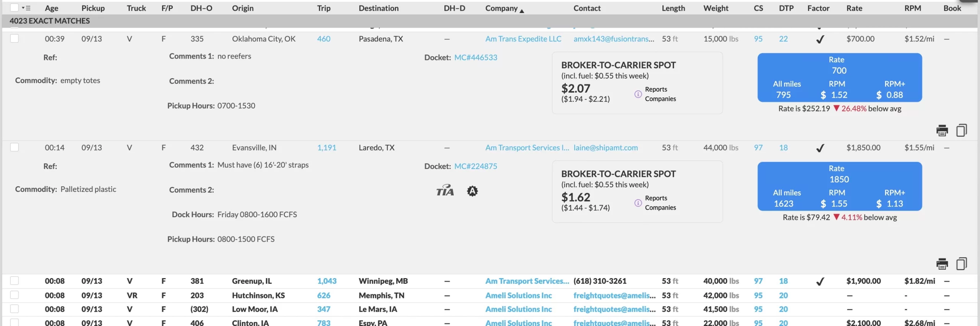
Task: Sort by Rate column
Action: click(x=854, y=8)
